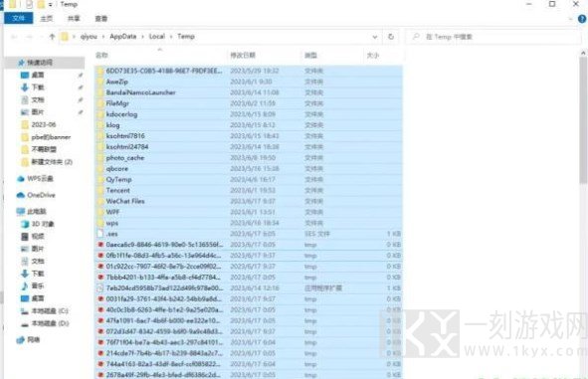Viewport: 588px width, 379px height.
Task: Click the 47fa1091 tmp file name
Action: coord(163,320)
